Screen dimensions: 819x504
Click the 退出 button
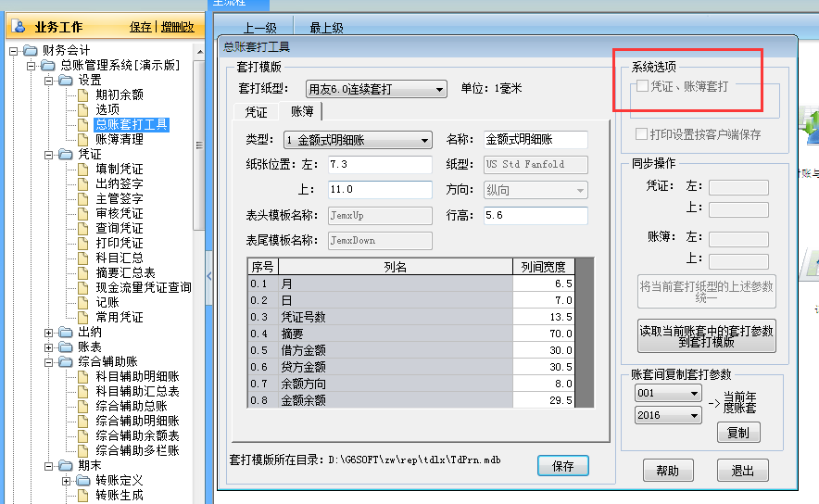click(742, 471)
